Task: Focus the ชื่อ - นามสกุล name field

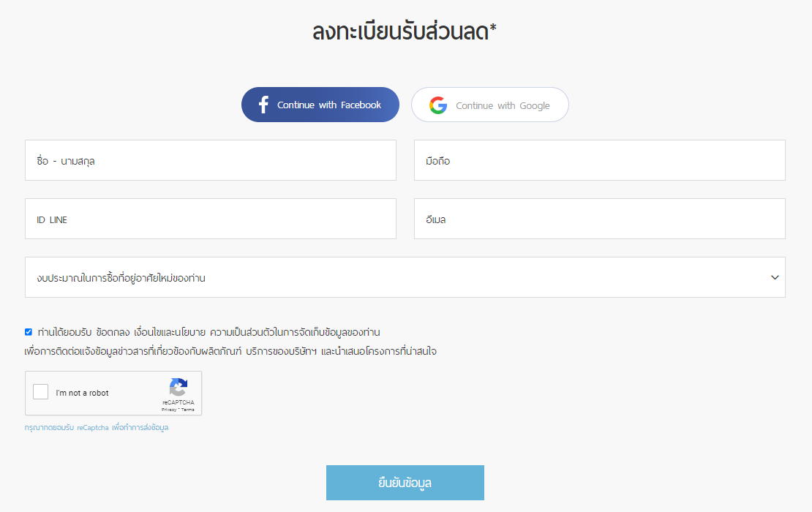Action: click(210, 160)
